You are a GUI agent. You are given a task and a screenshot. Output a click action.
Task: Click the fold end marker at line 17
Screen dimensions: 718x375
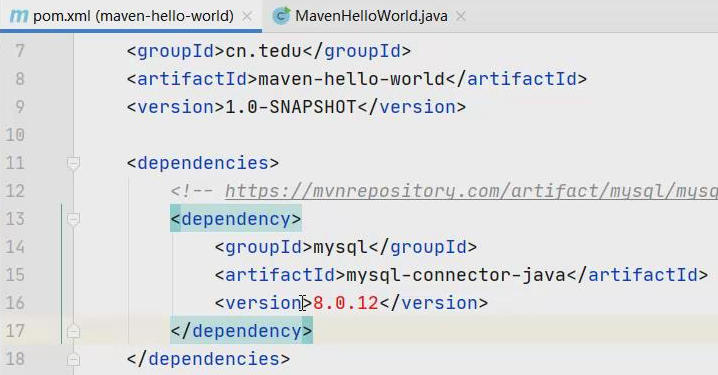pyautogui.click(x=73, y=331)
